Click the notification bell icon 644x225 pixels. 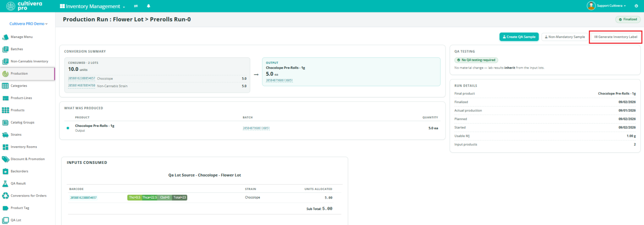[x=148, y=6]
